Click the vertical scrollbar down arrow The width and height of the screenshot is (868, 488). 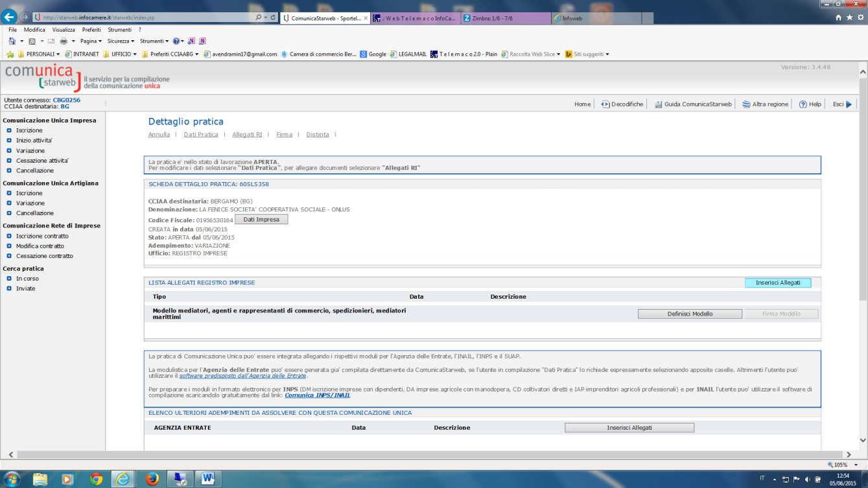point(863,441)
